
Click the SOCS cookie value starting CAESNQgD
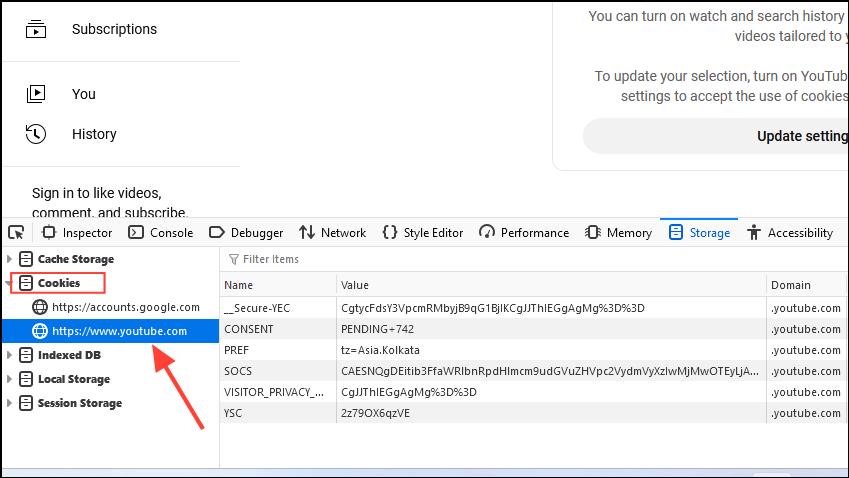coord(550,371)
